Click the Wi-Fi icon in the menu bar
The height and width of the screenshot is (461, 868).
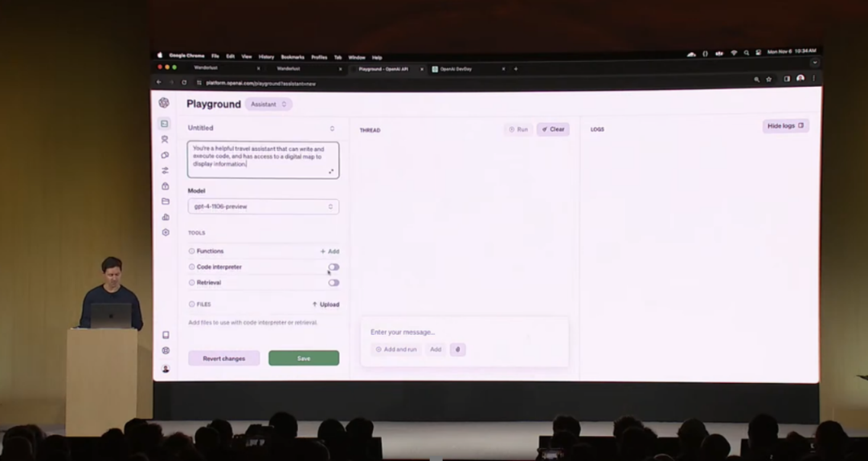click(734, 53)
